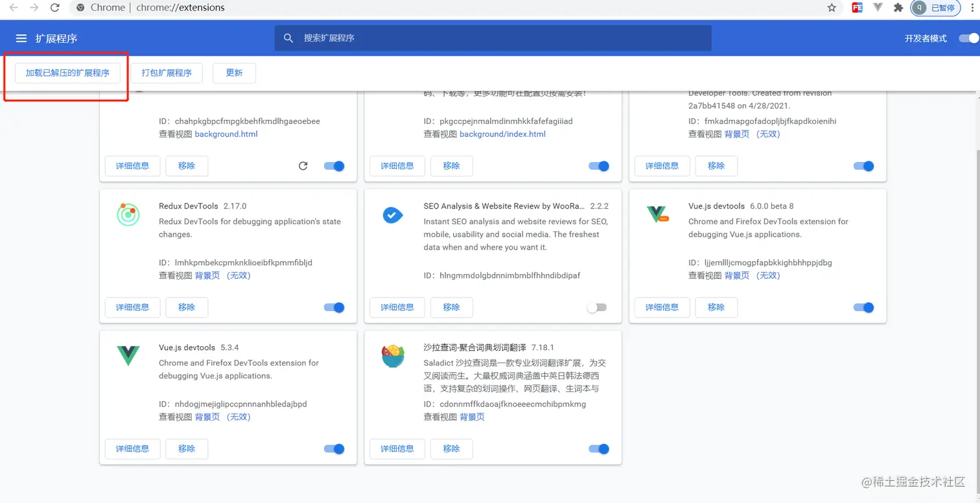Go forward in the browser
The image size is (980, 503).
pyautogui.click(x=34, y=8)
